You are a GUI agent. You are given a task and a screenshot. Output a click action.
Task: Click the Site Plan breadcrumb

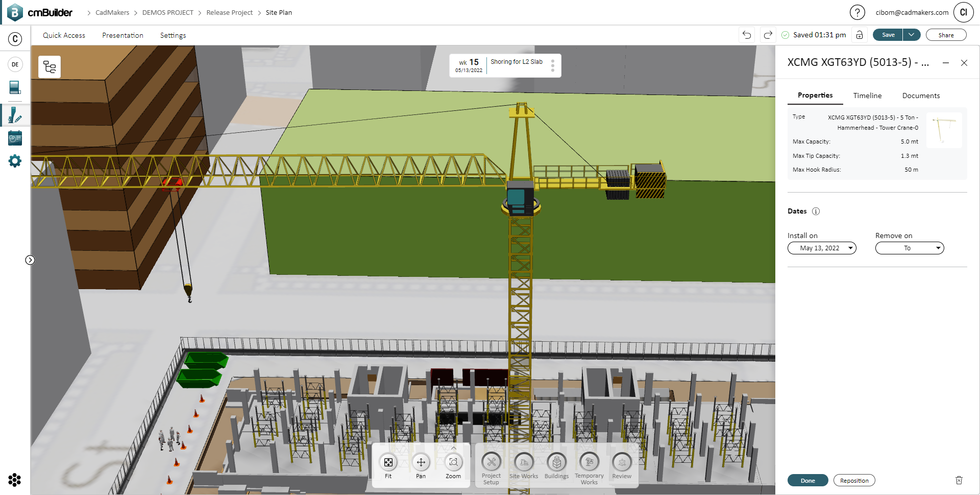[279, 12]
